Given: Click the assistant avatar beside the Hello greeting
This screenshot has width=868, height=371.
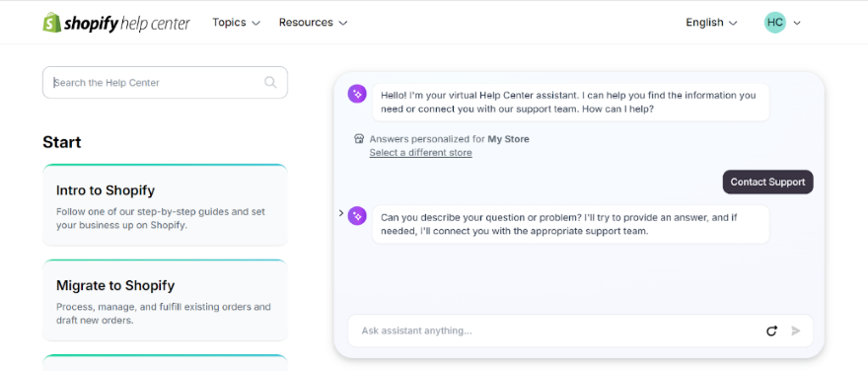Looking at the screenshot, I should (357, 94).
